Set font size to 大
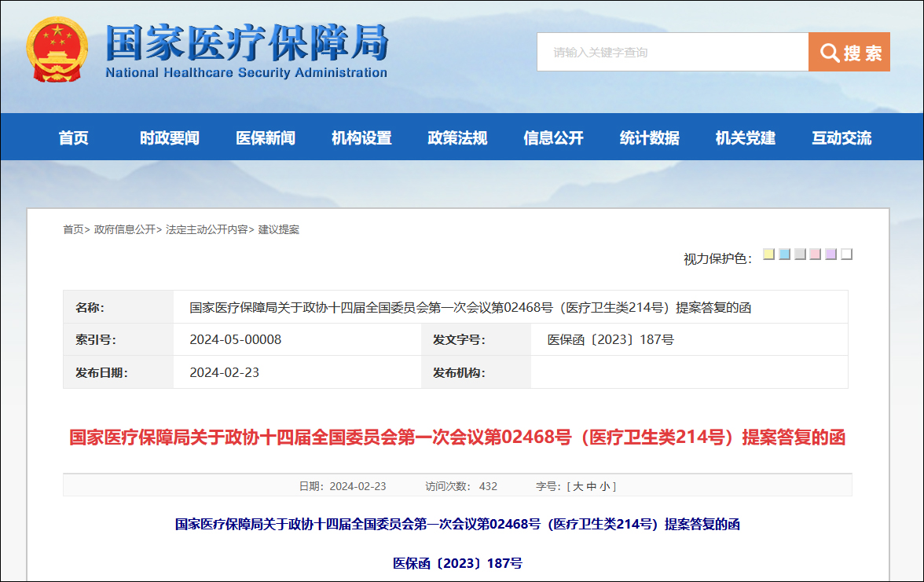This screenshot has width=924, height=582. pyautogui.click(x=578, y=487)
